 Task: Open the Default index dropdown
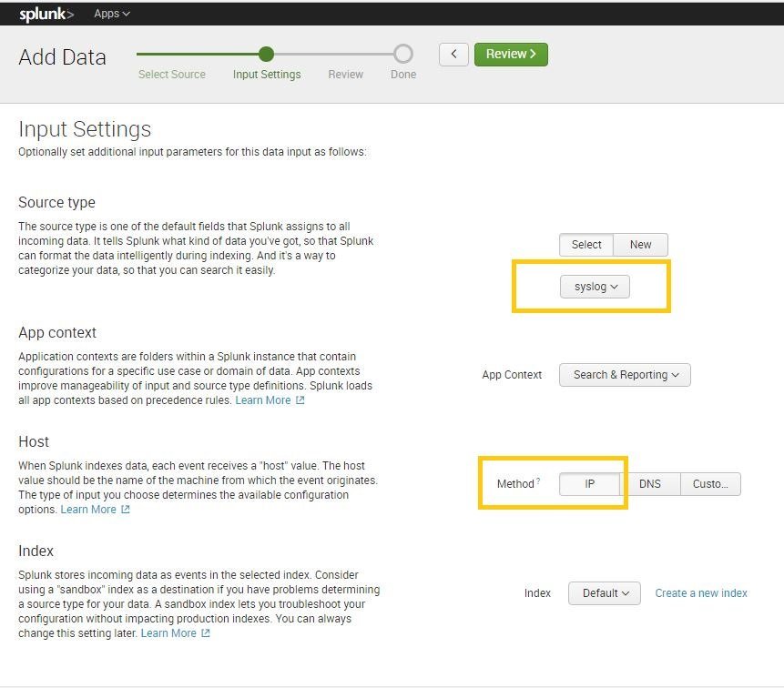click(605, 593)
